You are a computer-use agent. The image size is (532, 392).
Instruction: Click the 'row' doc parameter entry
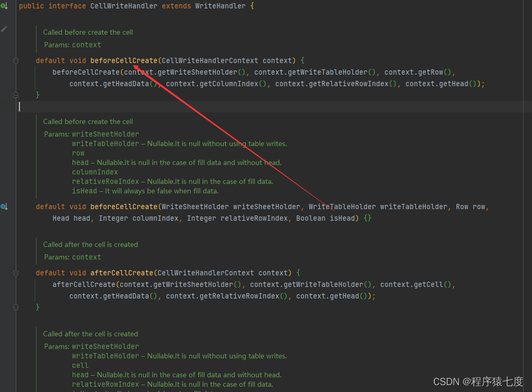(x=78, y=153)
